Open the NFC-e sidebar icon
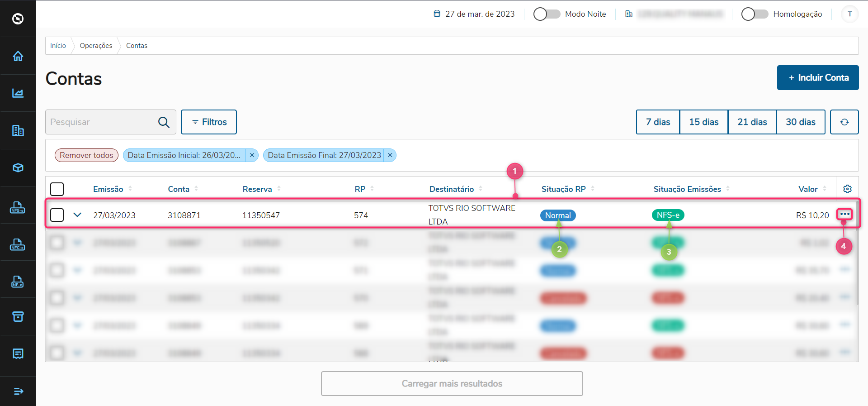 click(x=18, y=244)
